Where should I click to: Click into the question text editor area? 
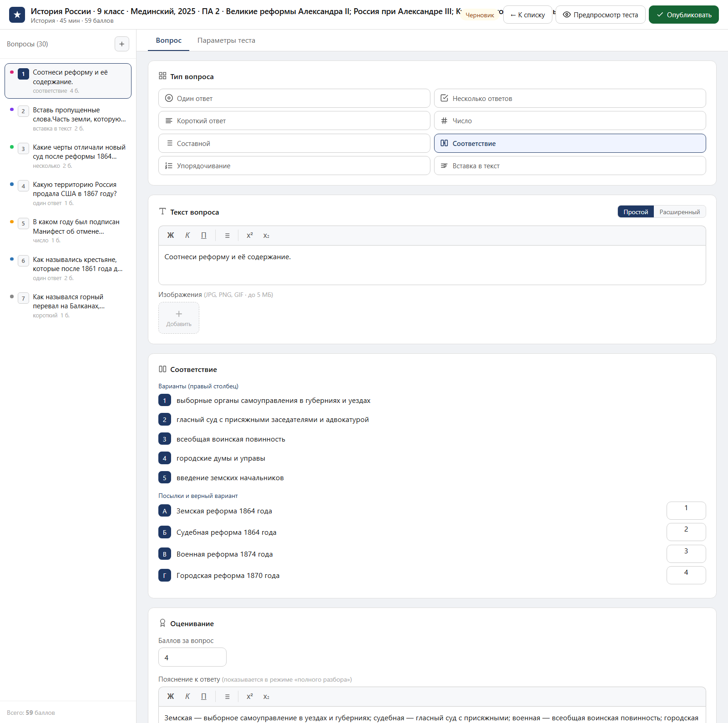432,265
